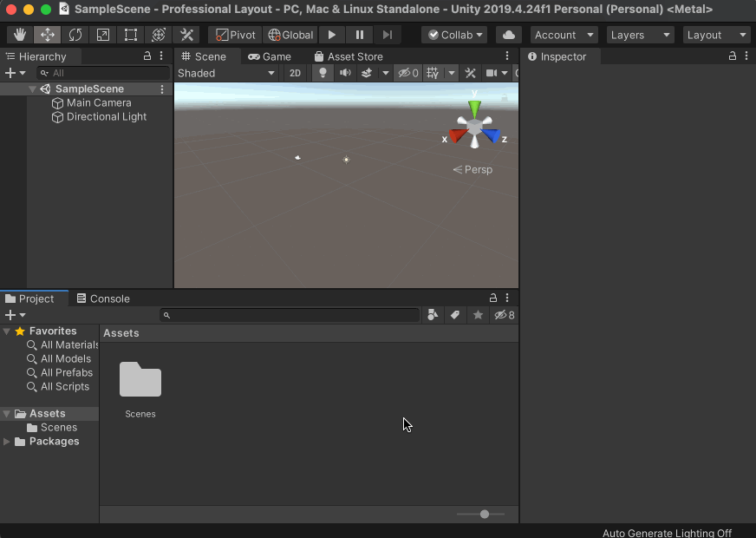
Task: Click the green Y axis gizmo cone
Action: point(474,109)
